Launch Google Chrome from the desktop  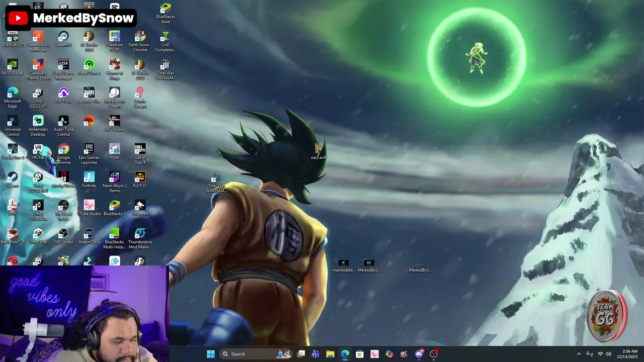pos(63,154)
